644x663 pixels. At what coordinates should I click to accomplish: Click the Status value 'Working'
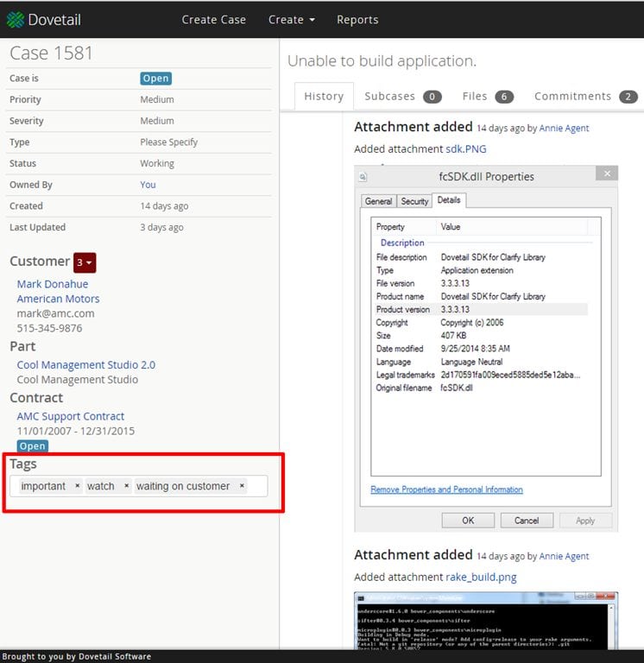click(x=157, y=163)
